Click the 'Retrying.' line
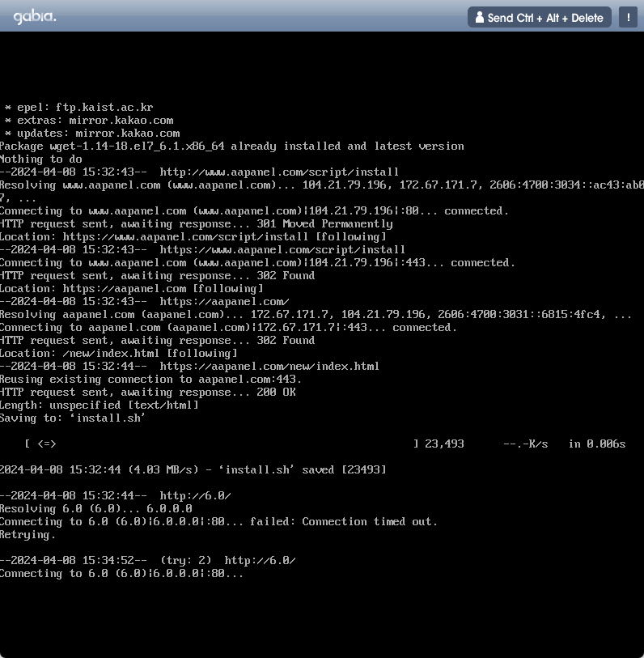This screenshot has height=658, width=644. (28, 535)
